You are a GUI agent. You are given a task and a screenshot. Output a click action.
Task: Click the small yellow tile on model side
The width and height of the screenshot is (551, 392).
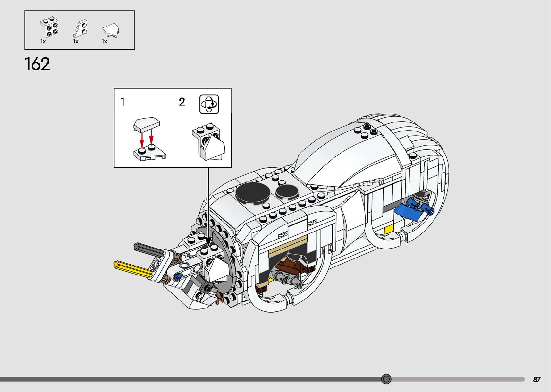click(x=389, y=229)
